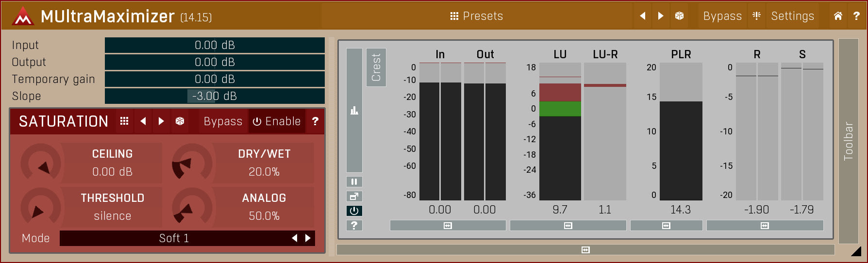The image size is (868, 263).
Task: Adjust the Slope slider at -3.00 dB
Action: tap(215, 96)
